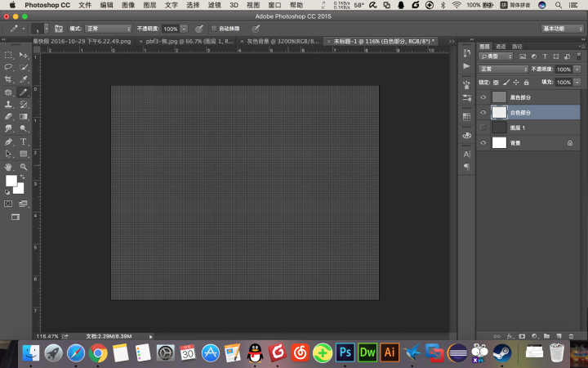Open the layer filter 类型 dropdown
Screen dimensions: 588x368
(x=496, y=56)
